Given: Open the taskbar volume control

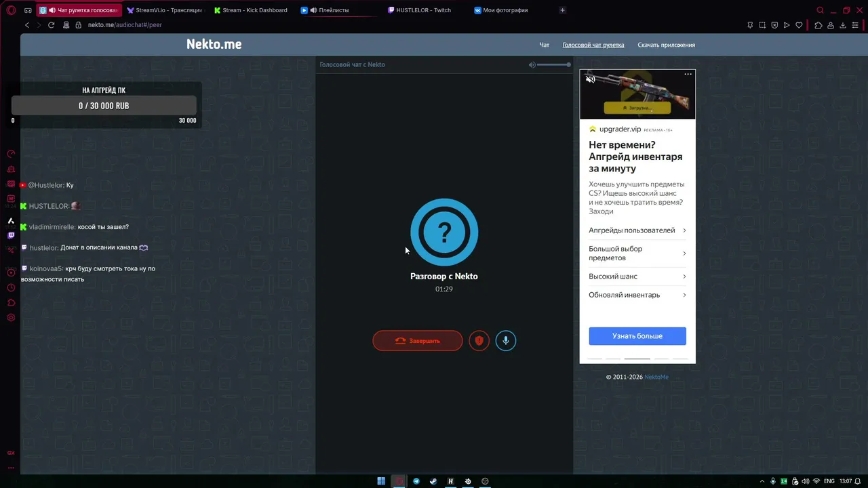Looking at the screenshot, I should tap(806, 481).
